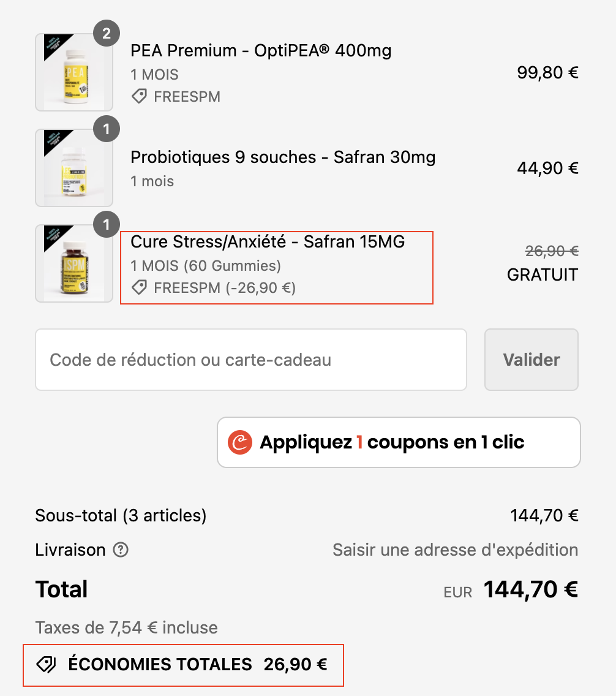Click the GRATUIT price label
Viewport: 616px width, 696px height.
click(543, 274)
